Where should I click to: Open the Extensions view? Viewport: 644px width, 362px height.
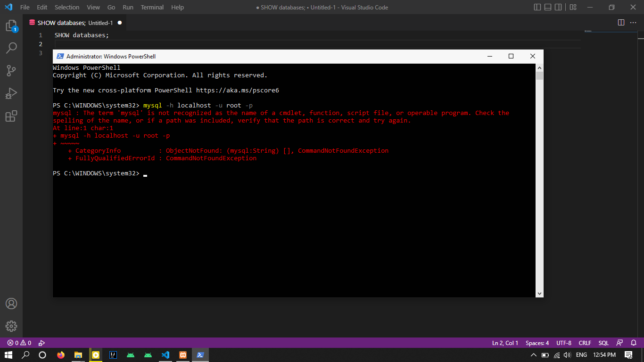coord(11,116)
